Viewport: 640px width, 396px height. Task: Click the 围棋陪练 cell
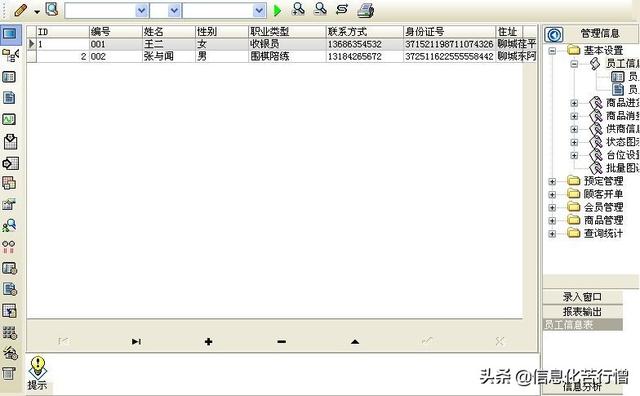coord(287,56)
